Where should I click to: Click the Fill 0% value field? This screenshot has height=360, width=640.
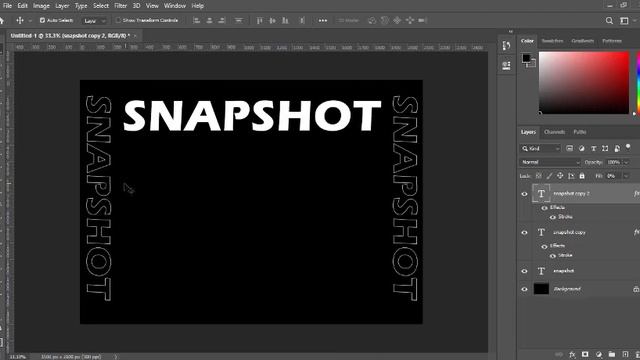[x=612, y=176]
